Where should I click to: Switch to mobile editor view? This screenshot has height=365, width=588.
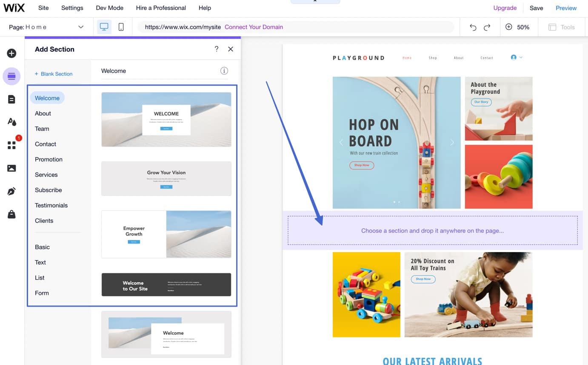[121, 26]
